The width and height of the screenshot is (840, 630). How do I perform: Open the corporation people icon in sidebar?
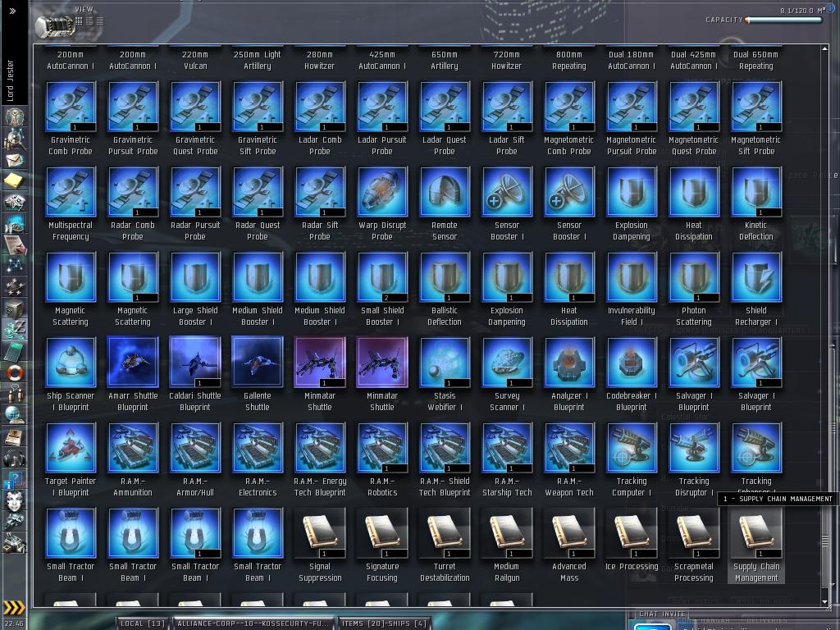point(15,394)
